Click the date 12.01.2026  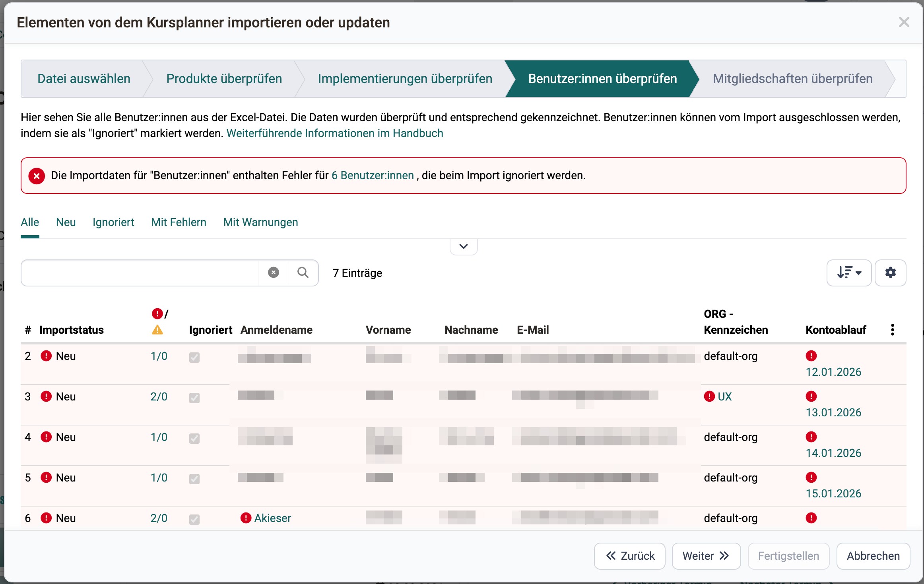point(833,372)
